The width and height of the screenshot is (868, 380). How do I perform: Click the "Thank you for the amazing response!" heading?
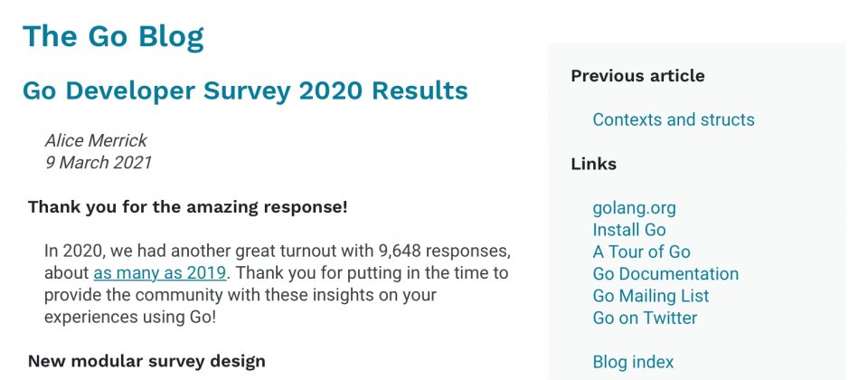(188, 207)
